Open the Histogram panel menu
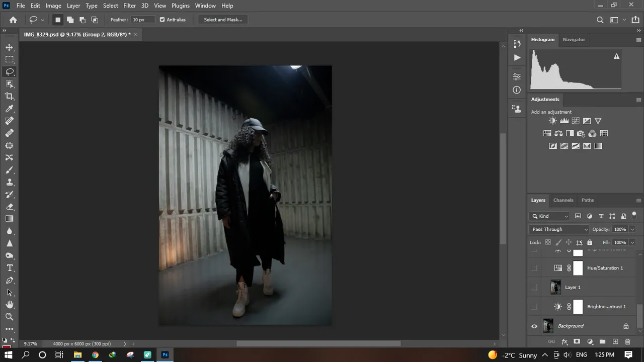644x362 pixels. 638,39
